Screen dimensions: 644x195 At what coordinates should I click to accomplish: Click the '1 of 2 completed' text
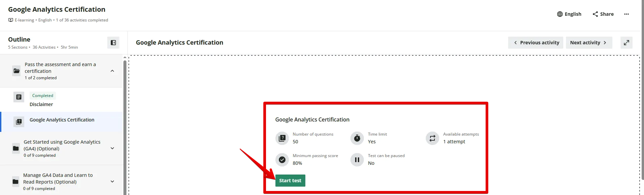click(x=41, y=78)
